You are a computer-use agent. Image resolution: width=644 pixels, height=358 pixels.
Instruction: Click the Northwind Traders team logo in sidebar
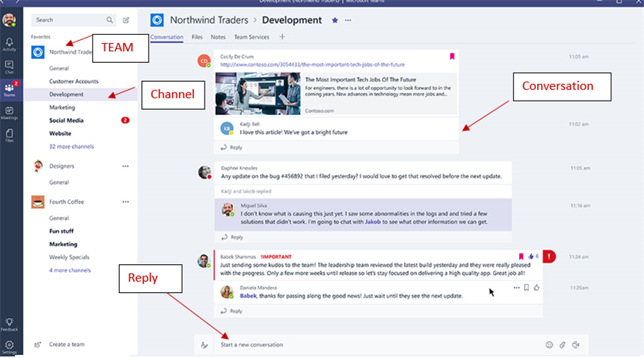click(x=38, y=52)
